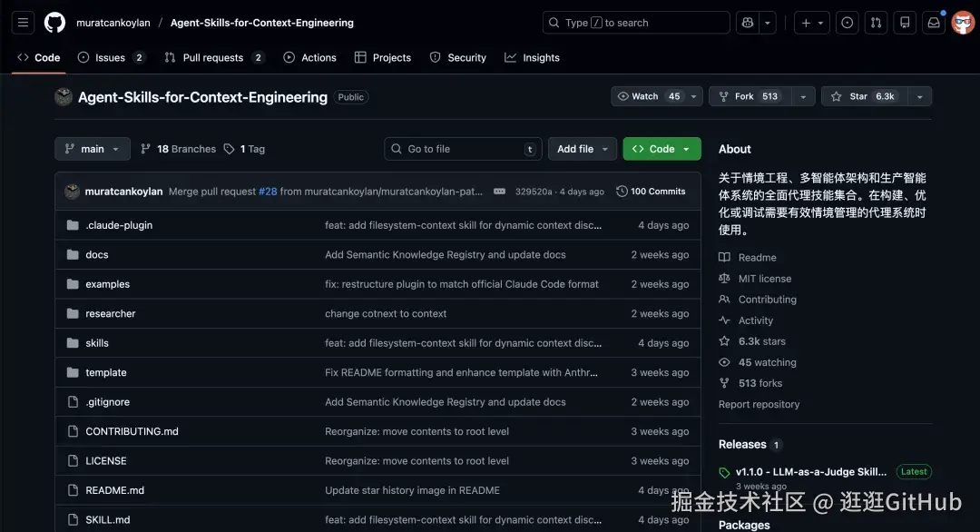This screenshot has height=532, width=980.
Task: Click the user avatar in top right
Action: coord(962,23)
